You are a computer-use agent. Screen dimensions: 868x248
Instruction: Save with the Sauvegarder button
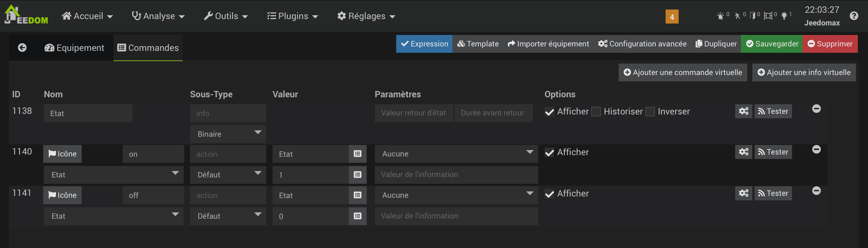772,44
